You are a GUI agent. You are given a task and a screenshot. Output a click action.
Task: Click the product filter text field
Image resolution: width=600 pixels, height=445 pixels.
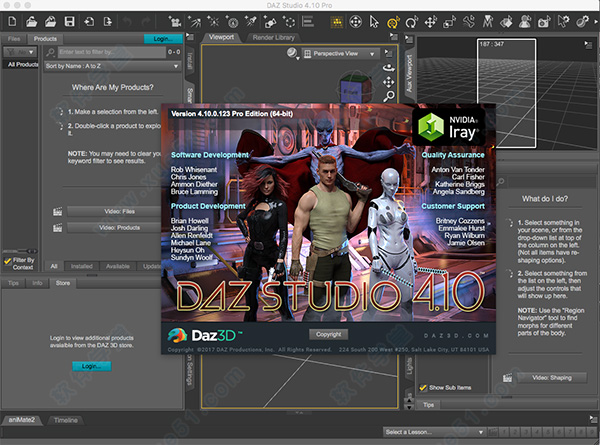coord(112,52)
